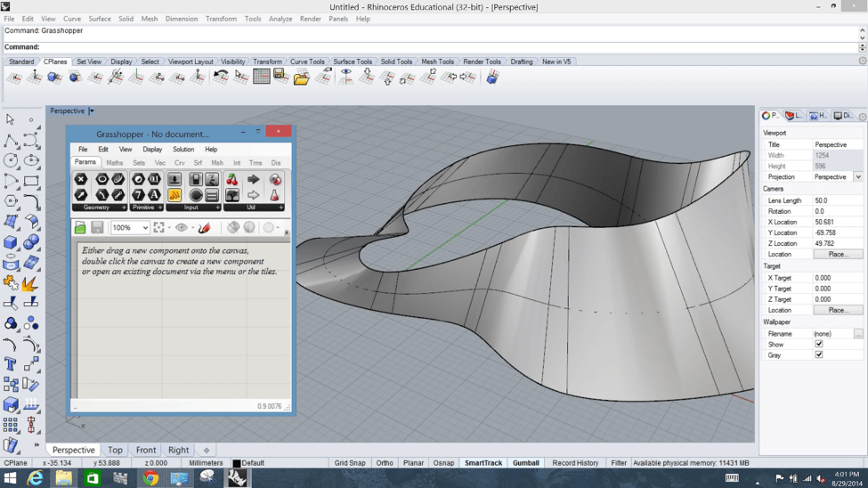The height and width of the screenshot is (488, 868).
Task: Open the Projection dropdown in properties panel
Action: 857,176
